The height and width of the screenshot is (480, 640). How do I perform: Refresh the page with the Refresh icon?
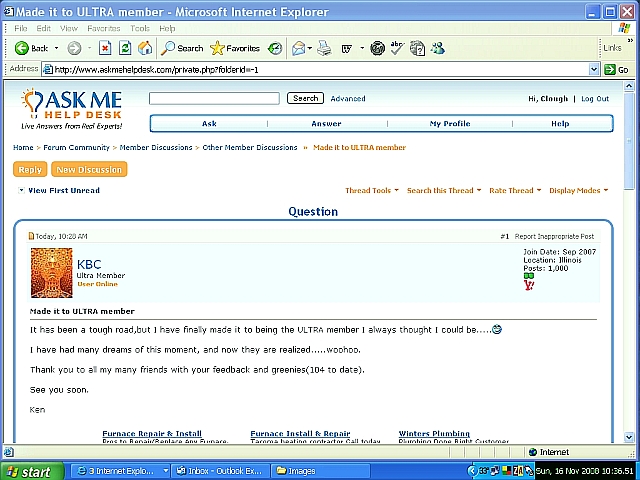[125, 48]
